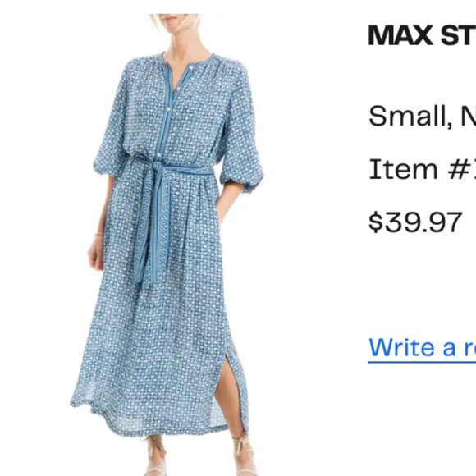Open the blue printed dress product image
The height and width of the screenshot is (476, 476).
click(167, 245)
